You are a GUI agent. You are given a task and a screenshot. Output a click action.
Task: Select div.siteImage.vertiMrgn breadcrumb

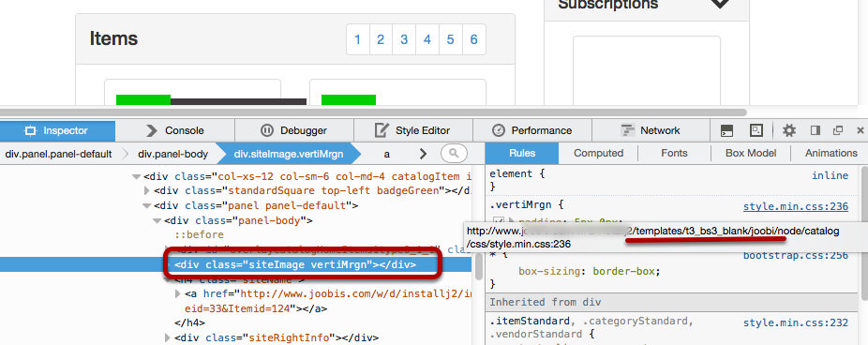[x=289, y=154]
